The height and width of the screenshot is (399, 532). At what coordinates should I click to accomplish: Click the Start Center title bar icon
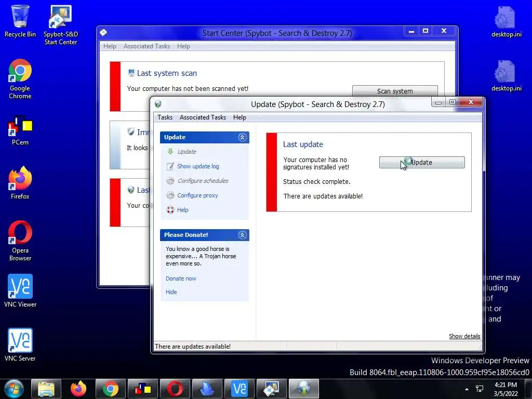(x=103, y=33)
